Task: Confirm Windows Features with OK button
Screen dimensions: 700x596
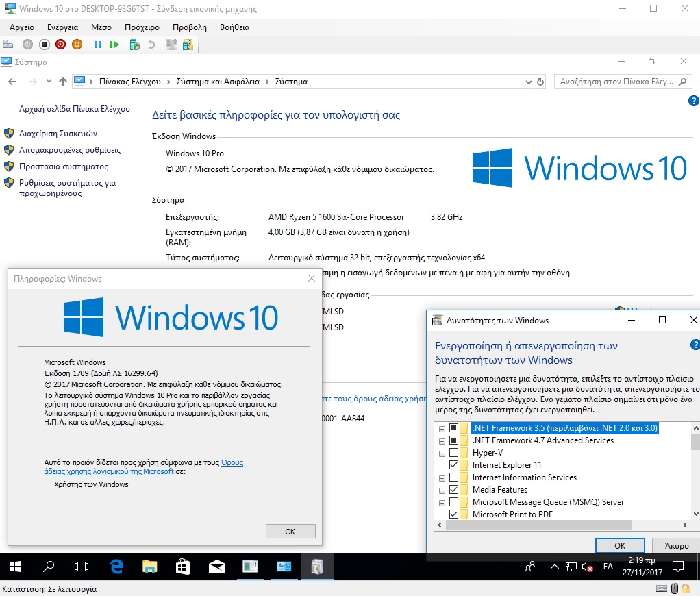Action: click(620, 545)
